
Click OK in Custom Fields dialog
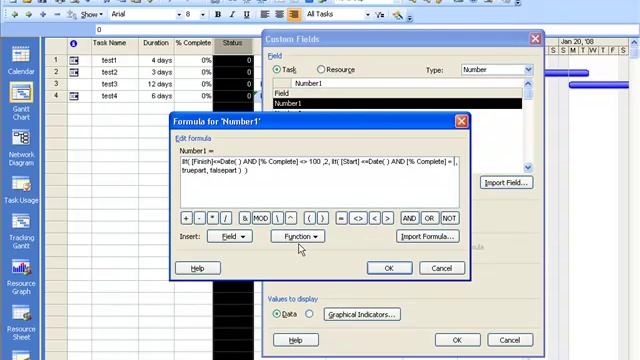457,340
